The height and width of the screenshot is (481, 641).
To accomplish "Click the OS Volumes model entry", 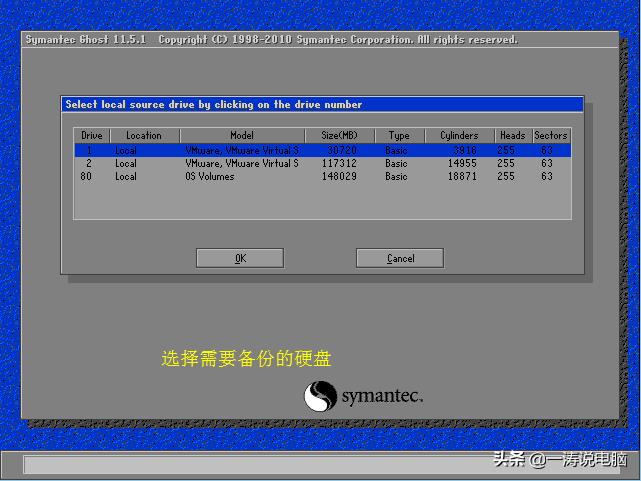I will (x=210, y=176).
